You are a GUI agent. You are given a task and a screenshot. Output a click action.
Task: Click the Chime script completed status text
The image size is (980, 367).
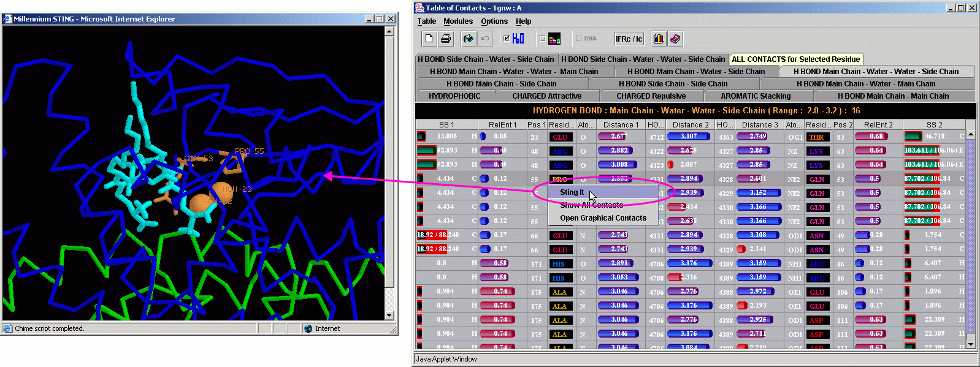point(50,328)
